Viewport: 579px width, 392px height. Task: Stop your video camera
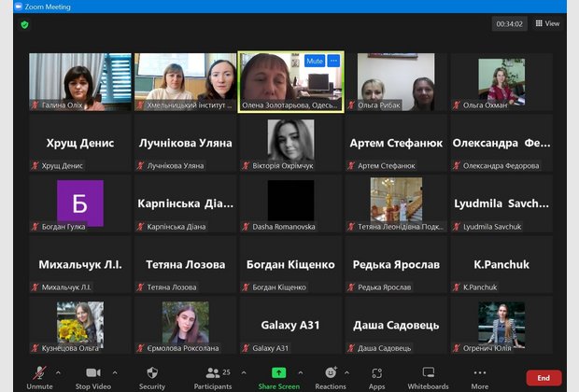click(x=93, y=378)
